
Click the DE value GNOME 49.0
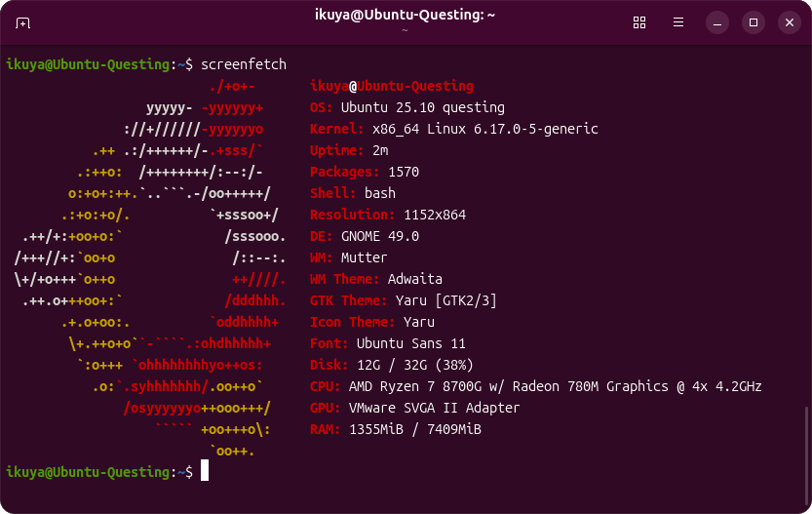coord(380,236)
